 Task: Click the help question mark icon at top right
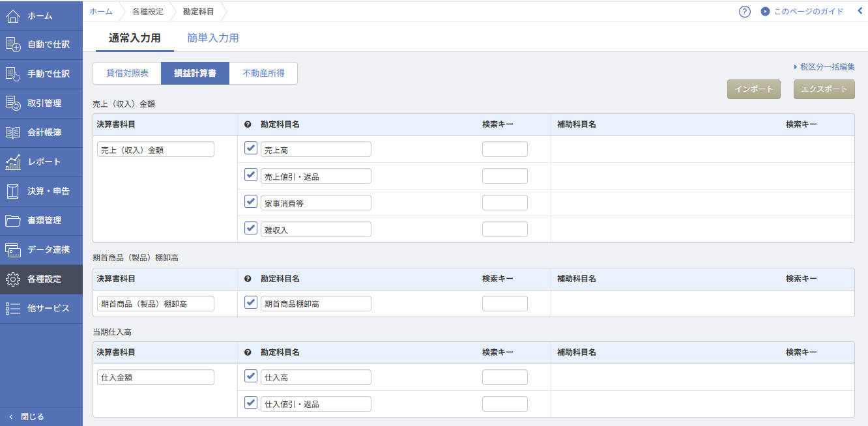pyautogui.click(x=745, y=12)
